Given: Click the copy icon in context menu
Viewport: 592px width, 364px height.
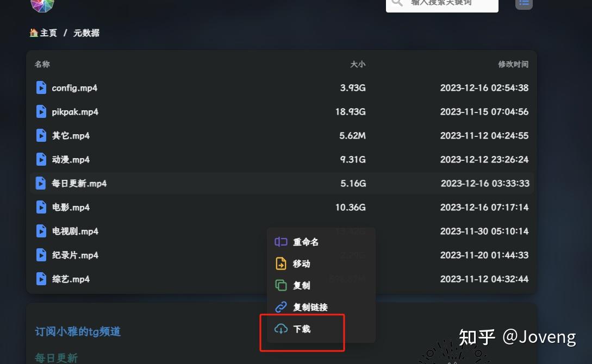Looking at the screenshot, I should (281, 285).
